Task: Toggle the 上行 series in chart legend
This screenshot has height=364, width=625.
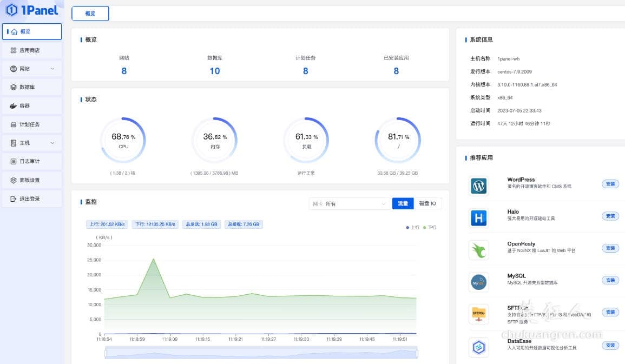Action: coord(412,228)
